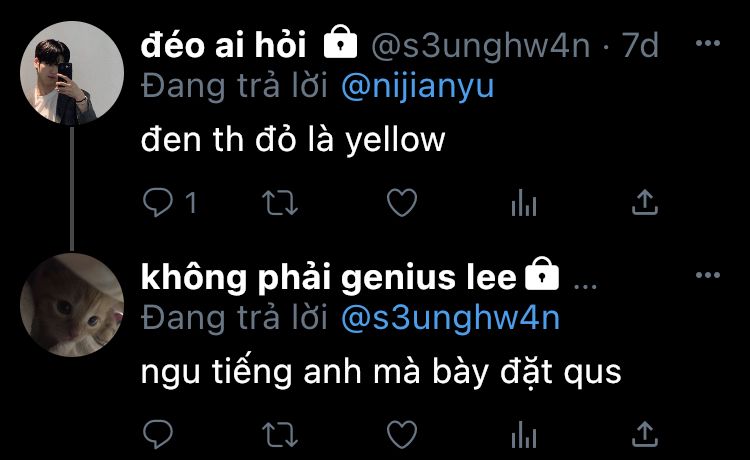
Task: Open the blue @s3unghw4n mention link
Action: point(451,319)
